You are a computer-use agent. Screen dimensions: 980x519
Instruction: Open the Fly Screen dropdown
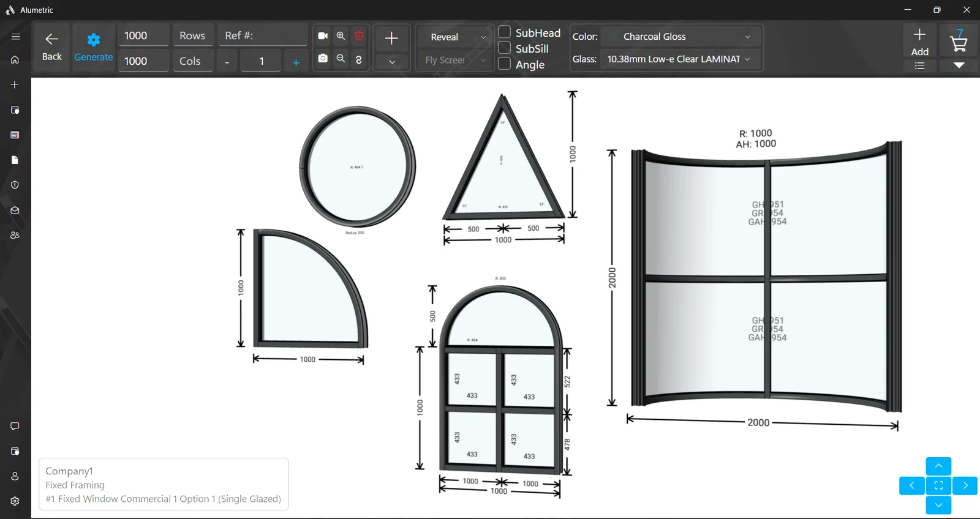pos(455,60)
